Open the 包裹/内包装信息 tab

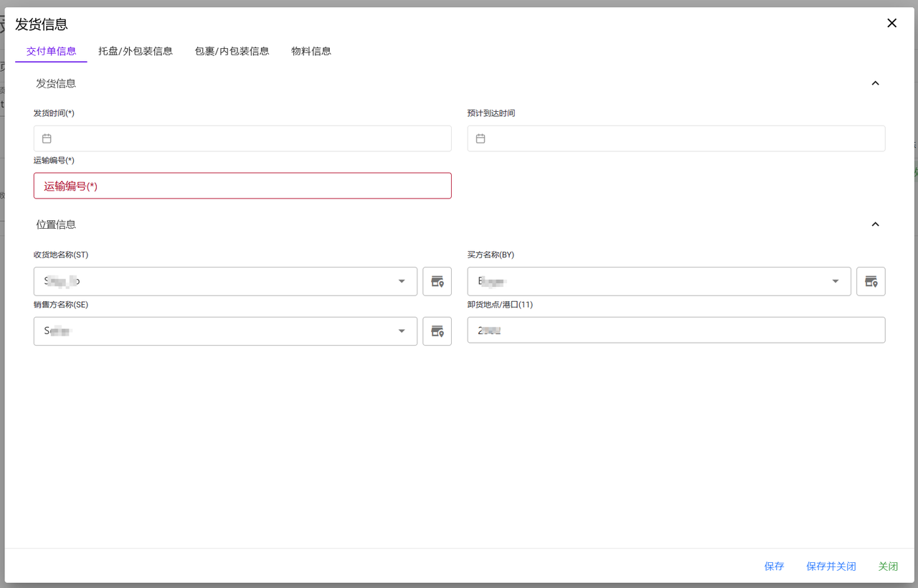coord(232,51)
